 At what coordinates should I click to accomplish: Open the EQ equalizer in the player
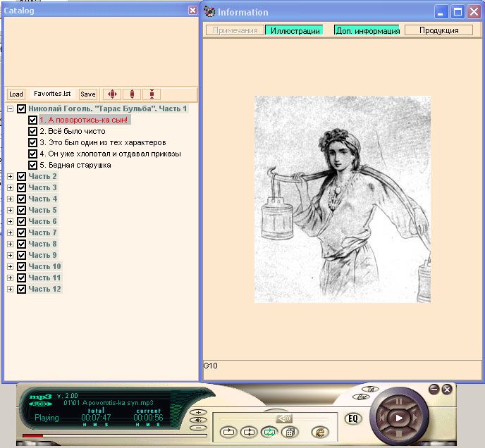[x=354, y=418]
